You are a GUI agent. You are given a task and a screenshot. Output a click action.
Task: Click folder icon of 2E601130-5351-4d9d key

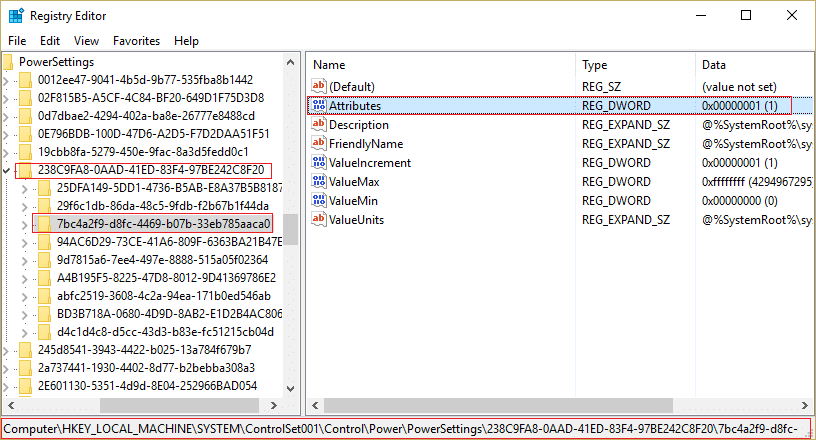click(x=25, y=386)
